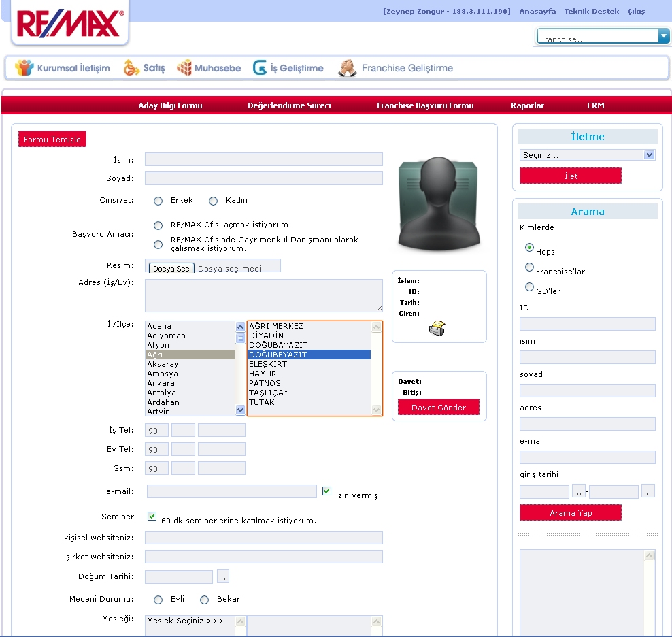Select Evli marital status
Viewport: 672px width, 637px height.
(x=158, y=600)
